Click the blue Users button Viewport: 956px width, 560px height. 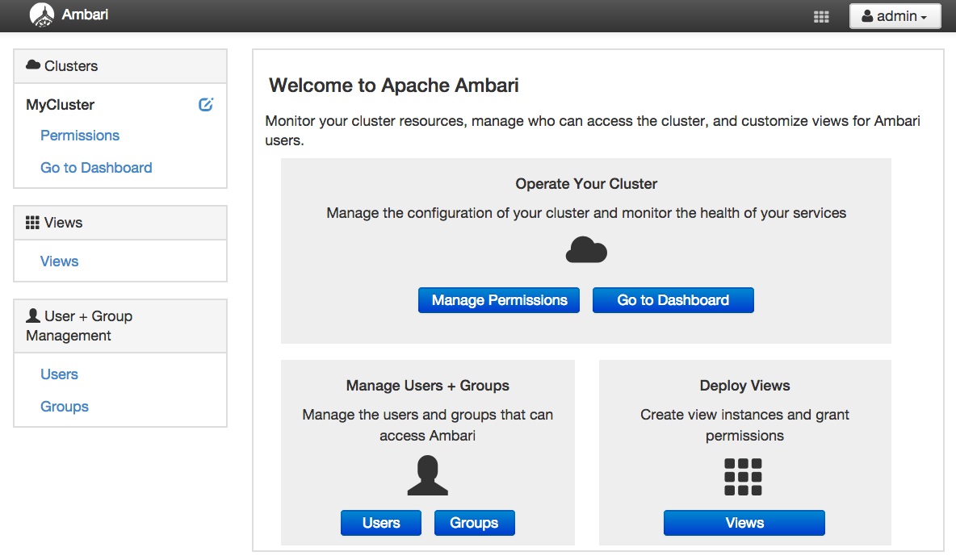pos(381,523)
